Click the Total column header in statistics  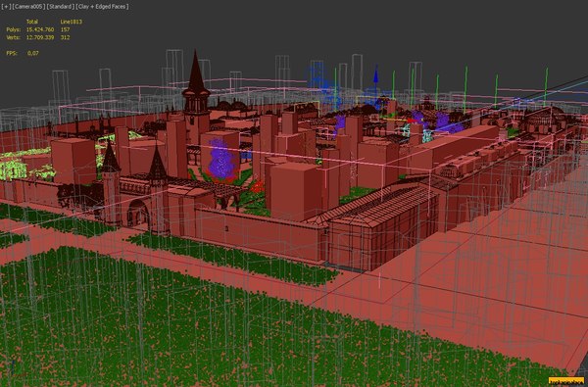click(32, 22)
